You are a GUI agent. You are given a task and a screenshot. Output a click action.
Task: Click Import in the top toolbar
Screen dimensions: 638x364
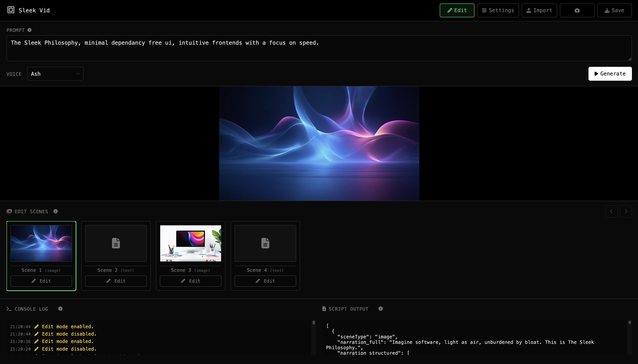[x=539, y=10]
